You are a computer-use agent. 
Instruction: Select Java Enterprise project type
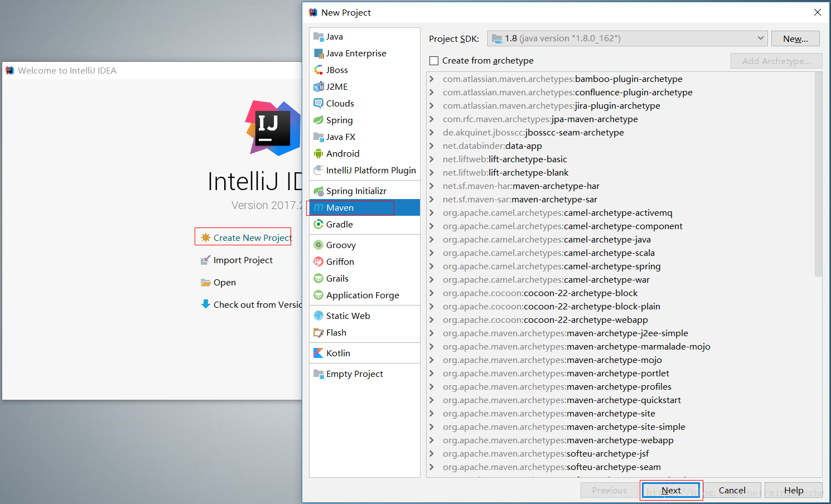pos(365,53)
